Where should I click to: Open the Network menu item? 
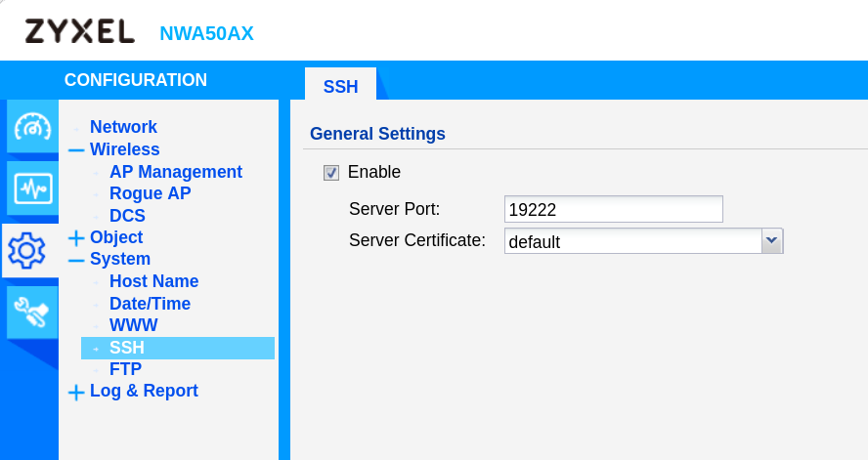123,127
